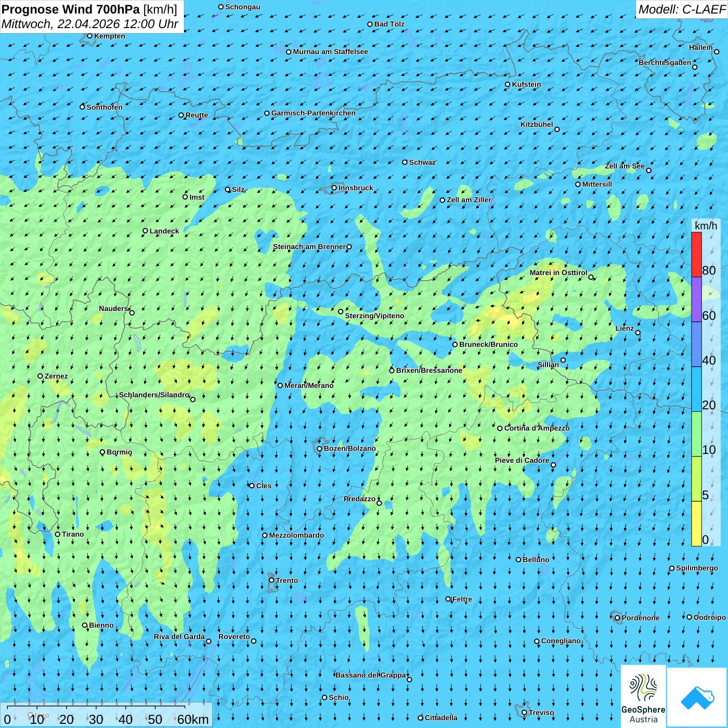This screenshot has width=728, height=728.
Task: Click the Bozen/Bolzano city label
Action: pos(349,448)
